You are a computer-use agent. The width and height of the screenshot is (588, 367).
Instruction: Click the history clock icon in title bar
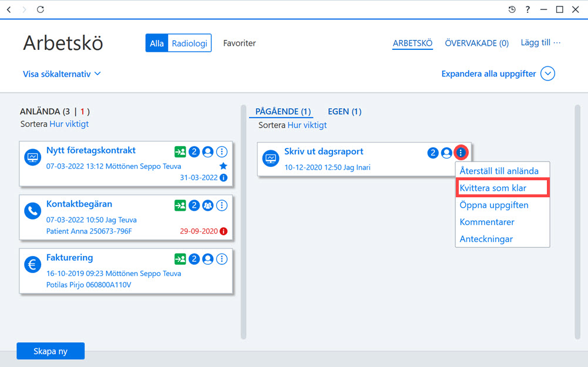coord(512,9)
